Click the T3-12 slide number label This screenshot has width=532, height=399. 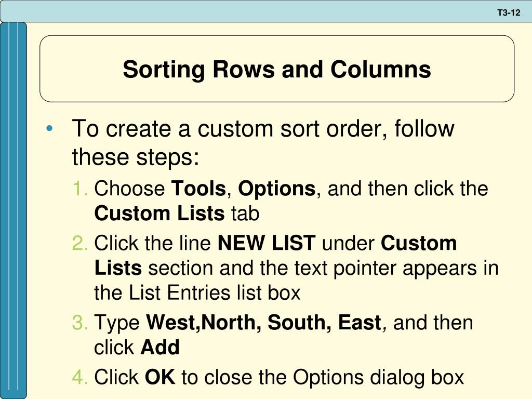coord(509,13)
